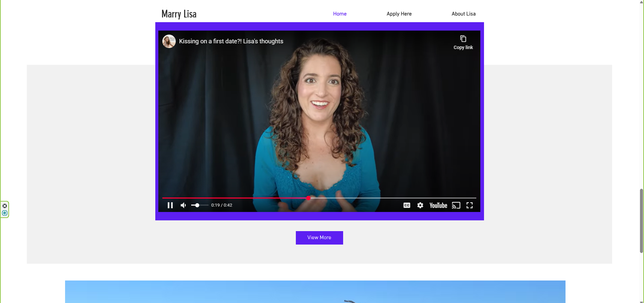Click the ESET 'e' icon on left edge

(5, 213)
